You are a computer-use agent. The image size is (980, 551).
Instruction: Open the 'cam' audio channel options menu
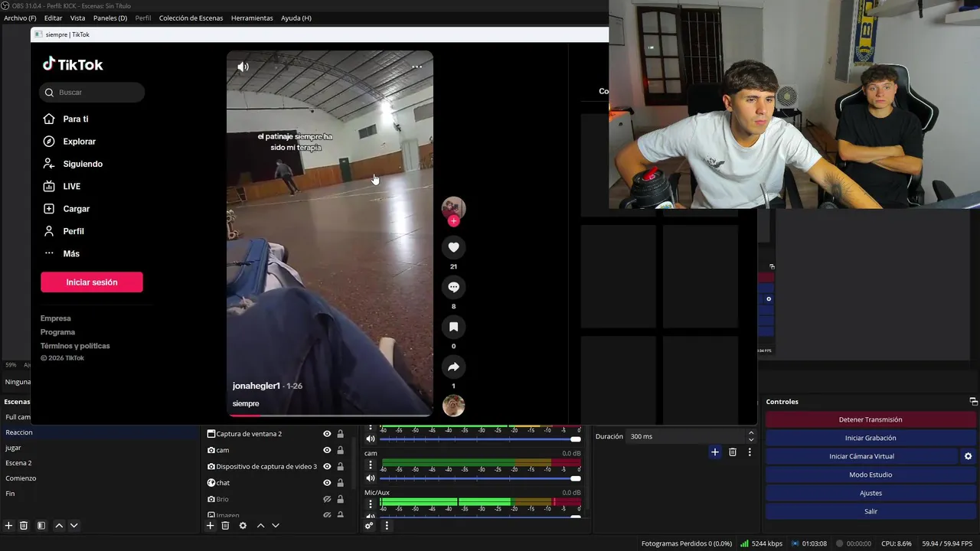click(x=371, y=465)
